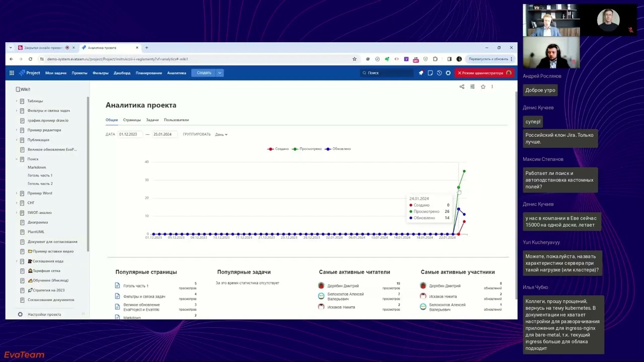Open the День grouping dropdown
Image resolution: width=644 pixels, height=362 pixels.
click(221, 134)
